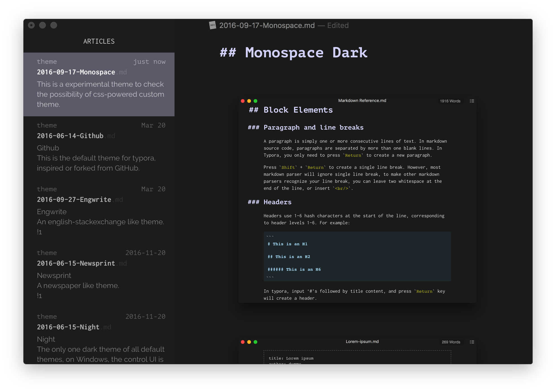Click the Mar 20 date on Github item
Image resolution: width=556 pixels, height=392 pixels.
[x=153, y=125]
